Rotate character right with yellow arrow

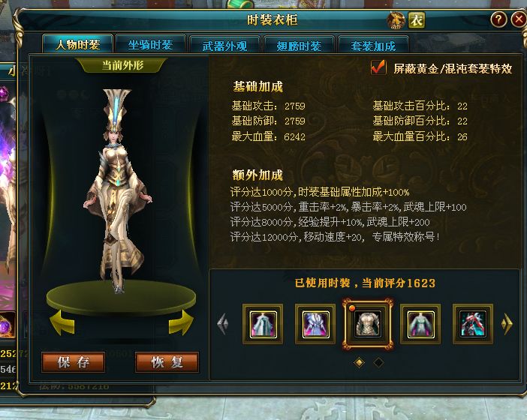pos(181,322)
